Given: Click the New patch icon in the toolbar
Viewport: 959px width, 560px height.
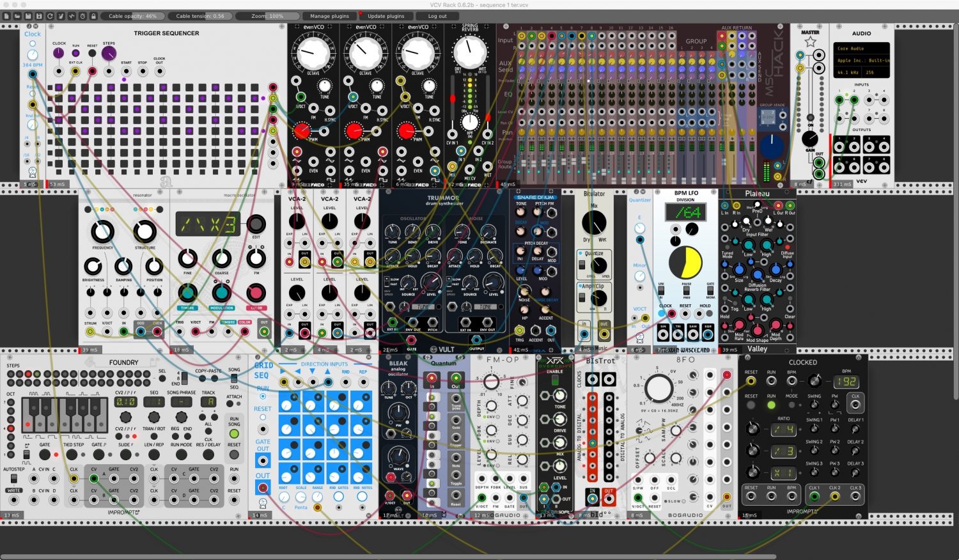Looking at the screenshot, I should 6,16.
